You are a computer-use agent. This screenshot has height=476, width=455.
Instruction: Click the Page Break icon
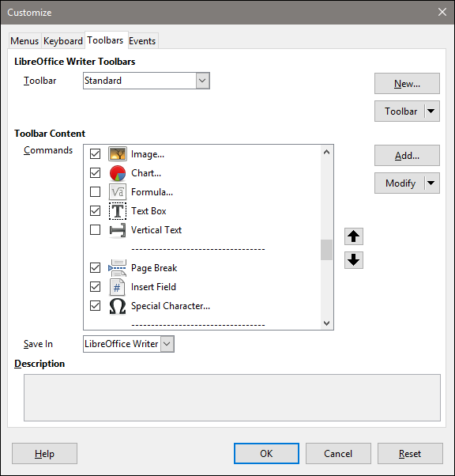118,268
